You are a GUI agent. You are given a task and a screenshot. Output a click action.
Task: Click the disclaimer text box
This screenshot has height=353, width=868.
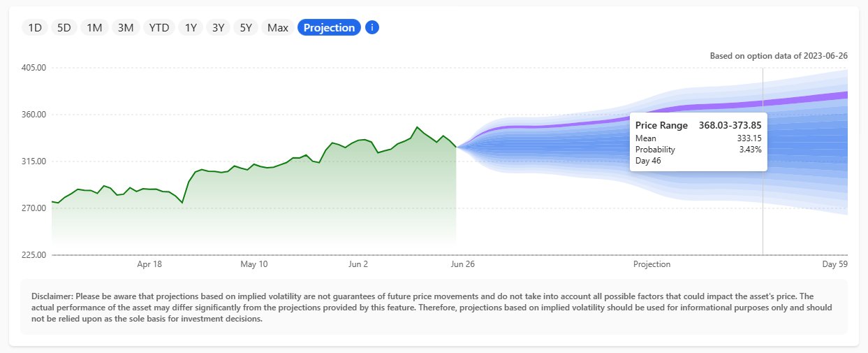coord(433,307)
